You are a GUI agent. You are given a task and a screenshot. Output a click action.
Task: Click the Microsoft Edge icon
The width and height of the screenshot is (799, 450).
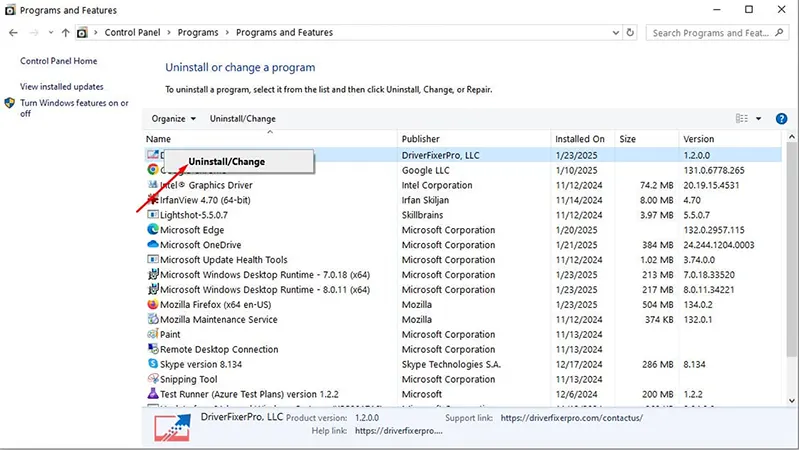pos(152,229)
